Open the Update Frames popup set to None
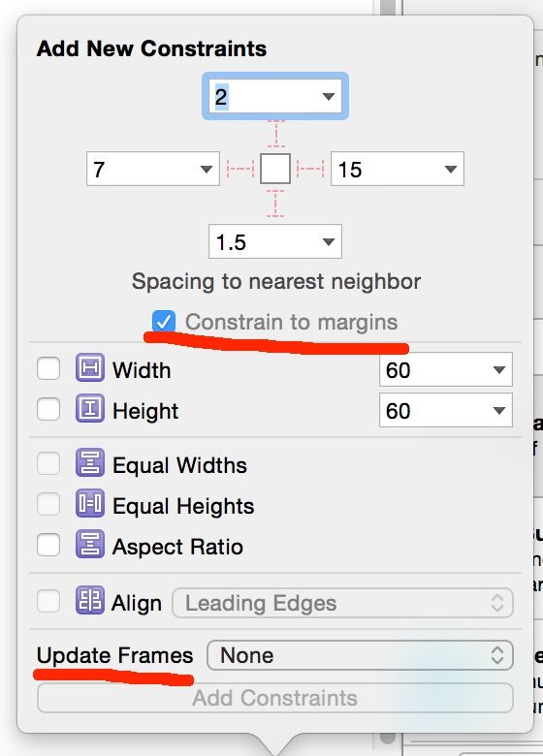Image resolution: width=543 pixels, height=756 pixels. pos(361,655)
